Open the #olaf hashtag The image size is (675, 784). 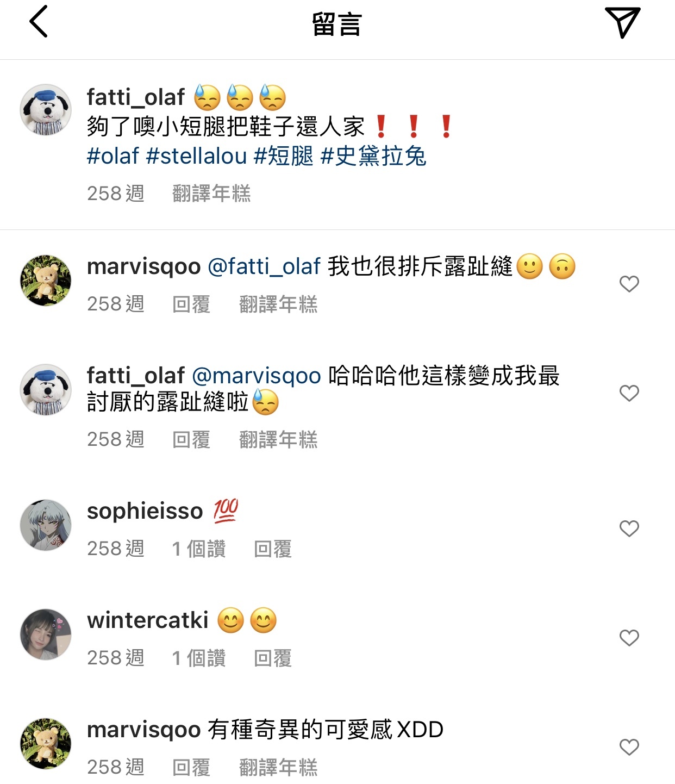(x=113, y=156)
